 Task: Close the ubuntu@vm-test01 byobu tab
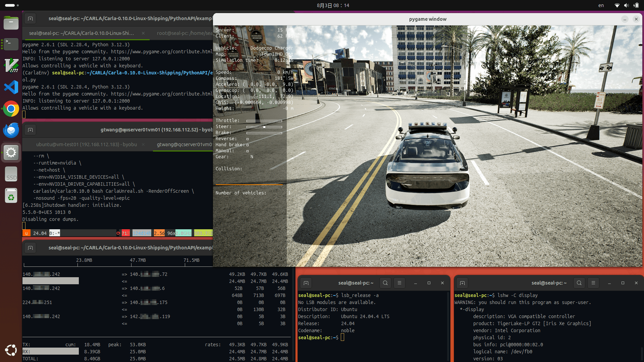(143, 144)
